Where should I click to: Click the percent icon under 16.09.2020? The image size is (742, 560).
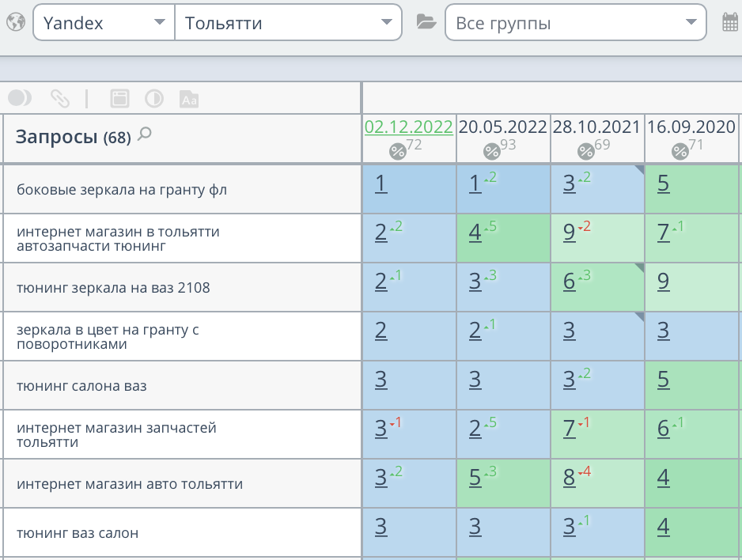click(x=680, y=151)
